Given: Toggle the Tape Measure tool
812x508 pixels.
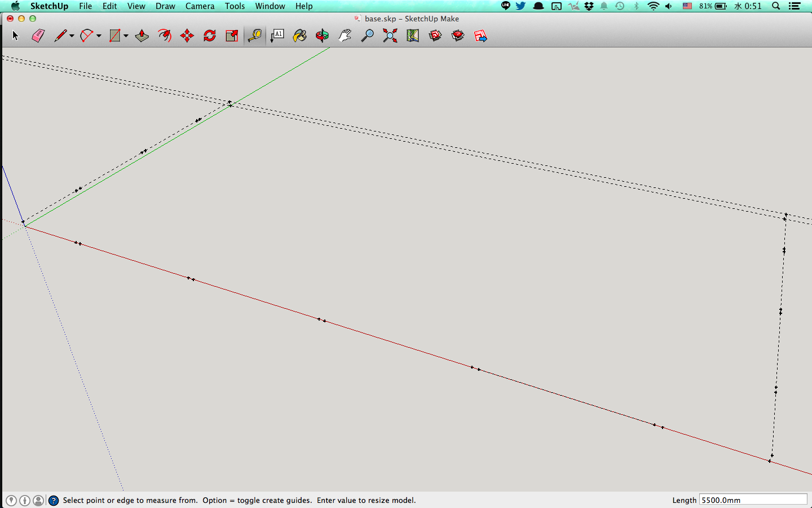Looking at the screenshot, I should pos(255,36).
